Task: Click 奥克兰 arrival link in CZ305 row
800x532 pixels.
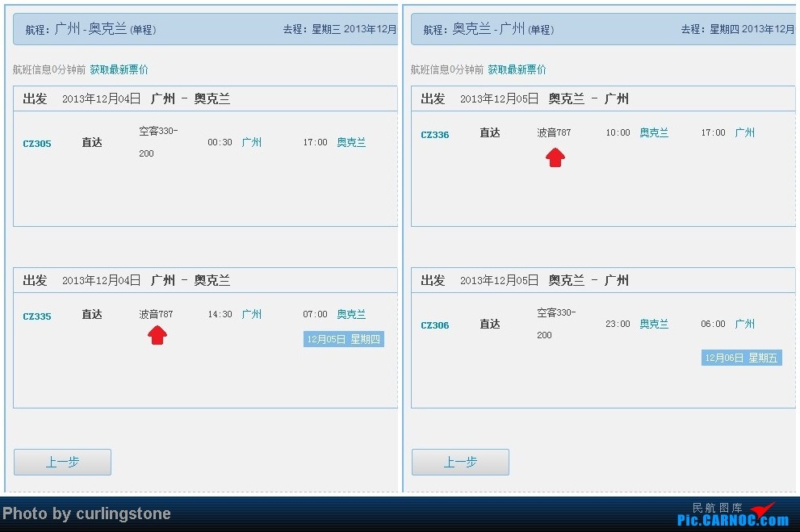Action: pos(351,142)
